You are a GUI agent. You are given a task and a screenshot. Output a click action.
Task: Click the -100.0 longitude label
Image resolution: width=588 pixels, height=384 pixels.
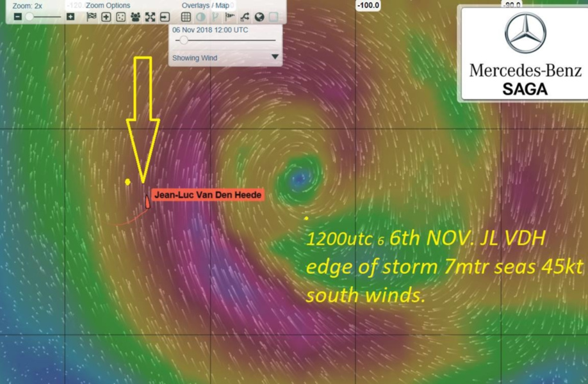(368, 6)
